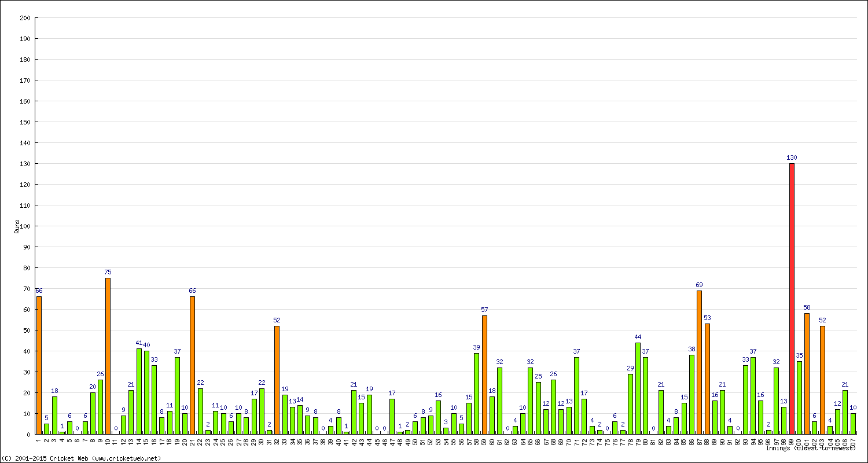Click the orange 53-run bar at innings 88

(x=707, y=379)
